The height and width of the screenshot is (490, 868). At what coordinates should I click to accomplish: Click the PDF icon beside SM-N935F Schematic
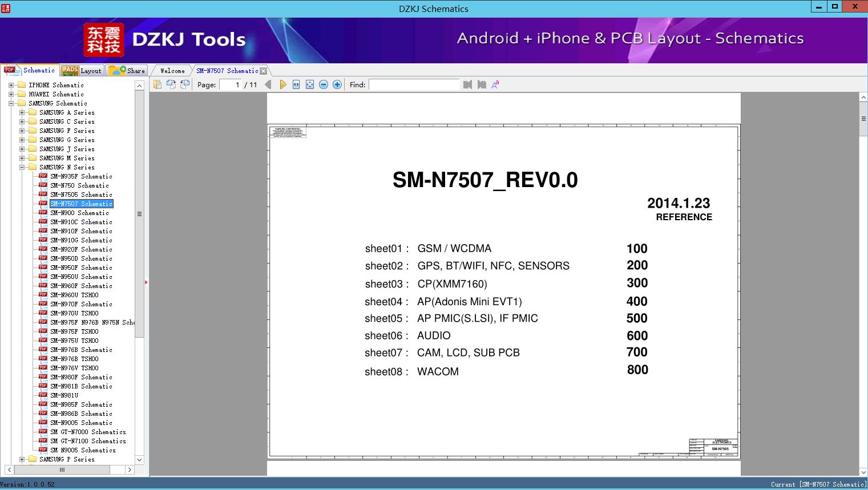43,176
